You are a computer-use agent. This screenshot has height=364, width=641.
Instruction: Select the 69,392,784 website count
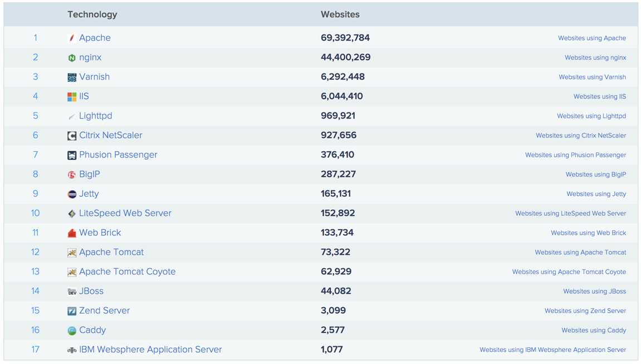coord(345,38)
